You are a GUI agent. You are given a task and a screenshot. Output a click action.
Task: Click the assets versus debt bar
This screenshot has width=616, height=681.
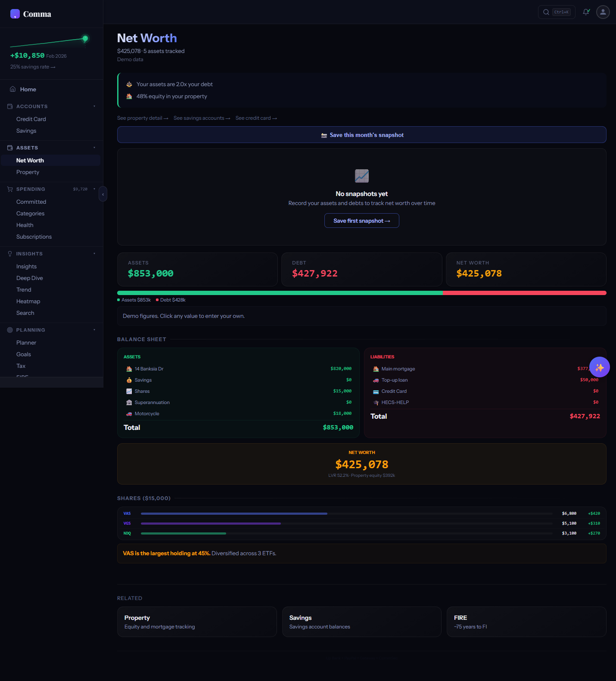(x=361, y=293)
